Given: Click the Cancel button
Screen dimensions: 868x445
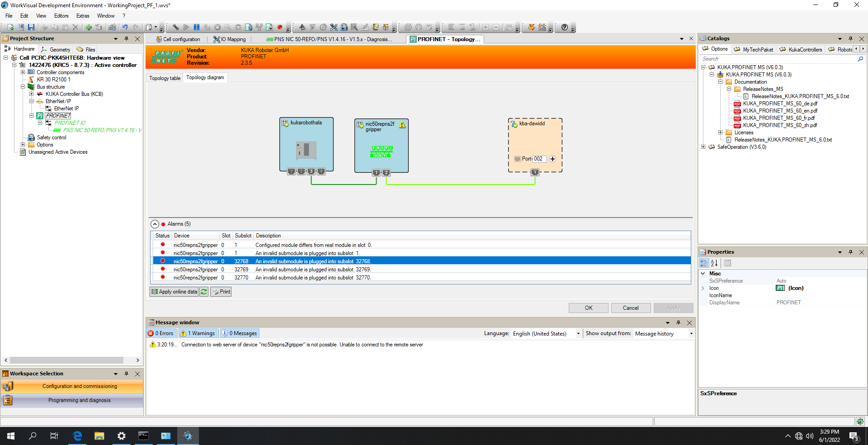Looking at the screenshot, I should pyautogui.click(x=631, y=308).
